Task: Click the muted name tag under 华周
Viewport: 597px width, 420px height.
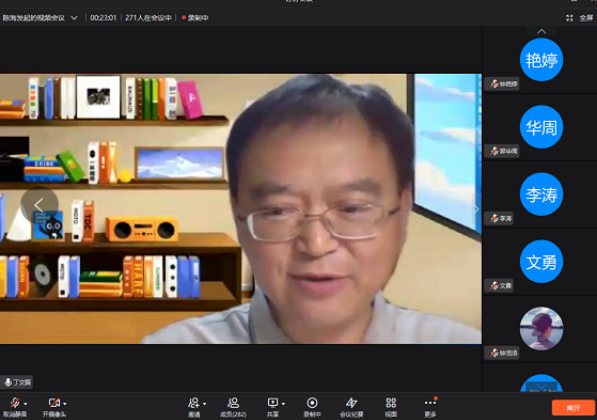Action: click(502, 151)
